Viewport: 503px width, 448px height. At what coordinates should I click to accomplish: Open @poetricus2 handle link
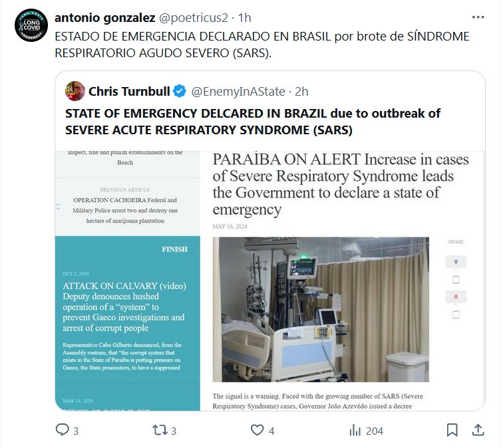point(194,18)
